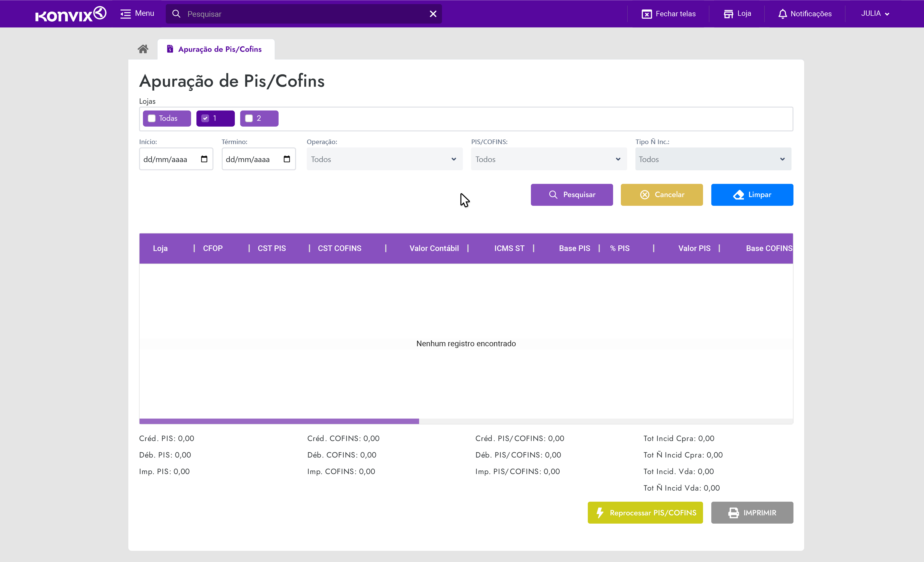
Task: Check the Todas lojas checkbox
Action: [x=152, y=119]
